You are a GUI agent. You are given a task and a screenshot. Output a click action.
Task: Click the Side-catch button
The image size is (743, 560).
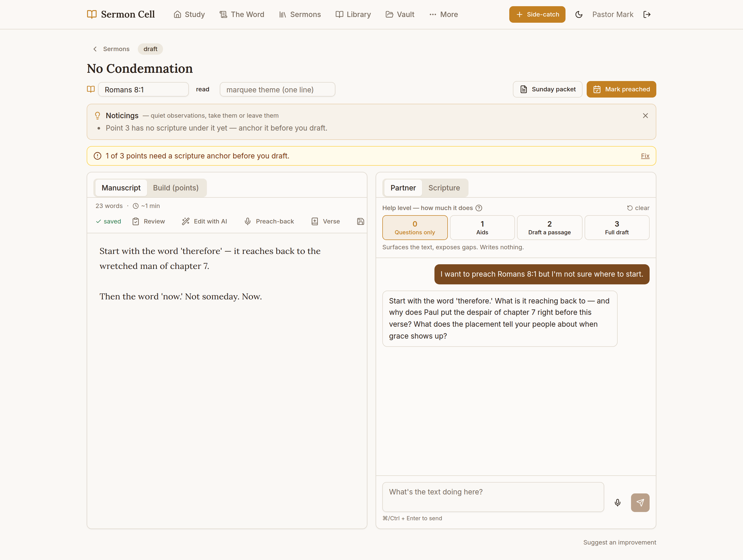(x=537, y=14)
